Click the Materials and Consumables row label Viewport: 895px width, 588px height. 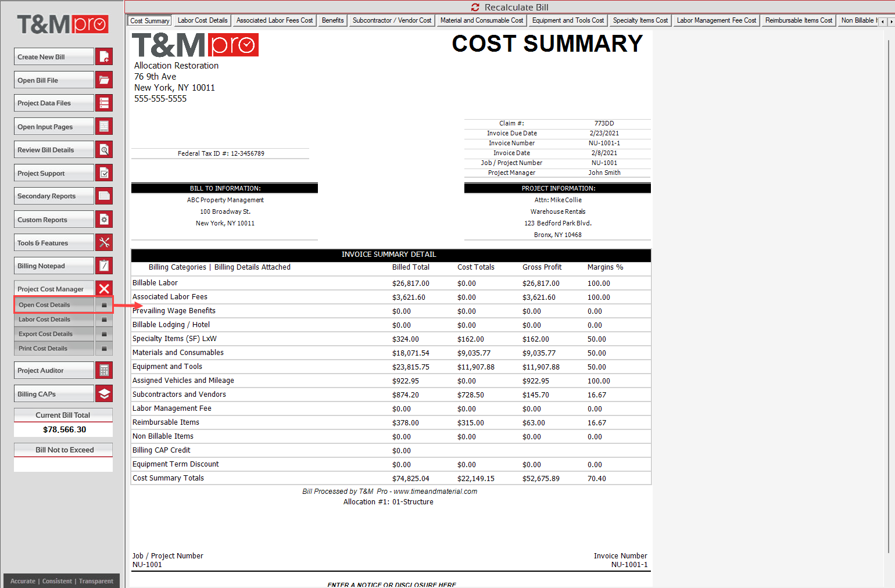tap(178, 353)
